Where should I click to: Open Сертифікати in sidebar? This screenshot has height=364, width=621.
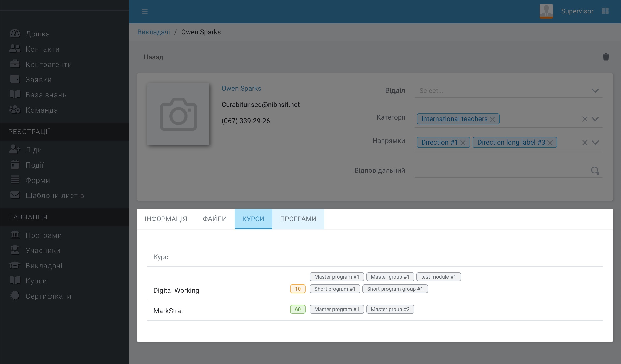[48, 296]
